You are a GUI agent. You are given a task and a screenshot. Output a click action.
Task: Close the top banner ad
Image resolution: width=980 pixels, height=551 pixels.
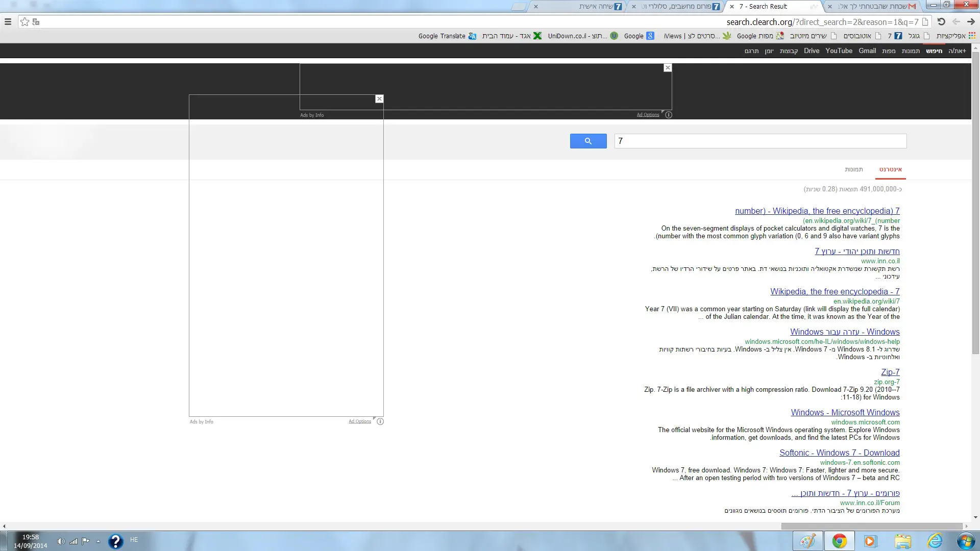pyautogui.click(x=668, y=68)
